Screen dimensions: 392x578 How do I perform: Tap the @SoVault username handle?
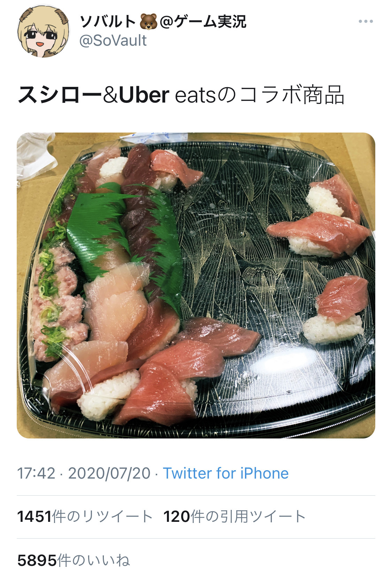(x=113, y=41)
